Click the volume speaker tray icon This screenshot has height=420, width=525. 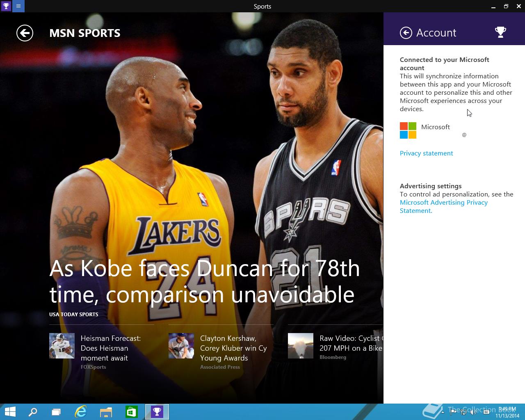(x=474, y=412)
